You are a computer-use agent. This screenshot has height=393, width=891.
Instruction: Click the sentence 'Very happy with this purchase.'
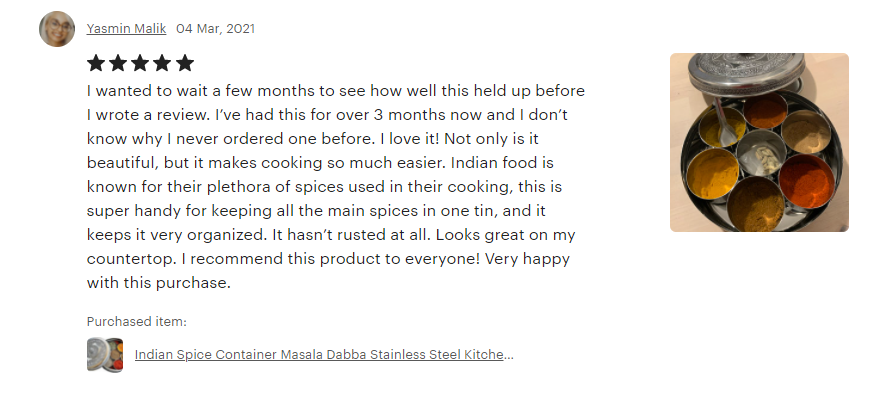coord(328,271)
